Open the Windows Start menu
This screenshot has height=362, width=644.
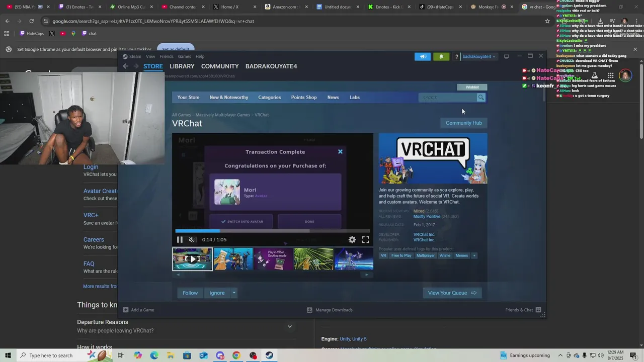click(8, 355)
